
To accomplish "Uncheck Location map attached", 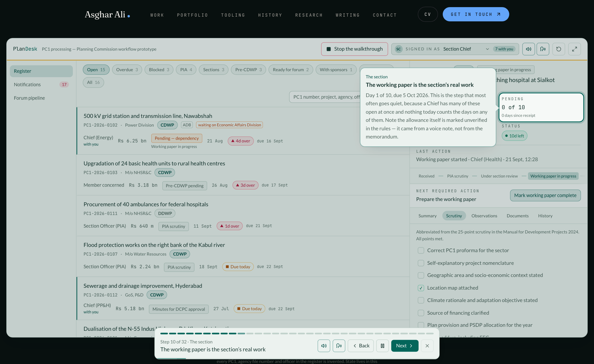I will coord(421,288).
